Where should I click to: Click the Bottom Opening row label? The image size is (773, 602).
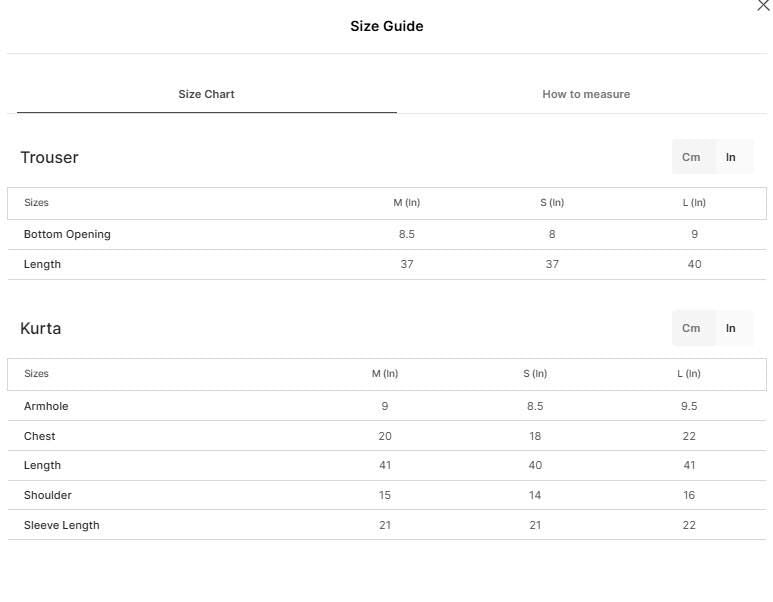pos(67,234)
